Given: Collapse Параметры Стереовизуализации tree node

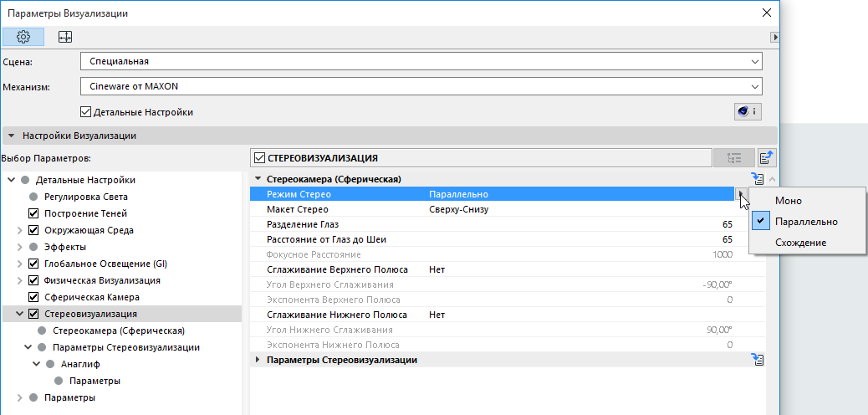Looking at the screenshot, I should point(28,347).
